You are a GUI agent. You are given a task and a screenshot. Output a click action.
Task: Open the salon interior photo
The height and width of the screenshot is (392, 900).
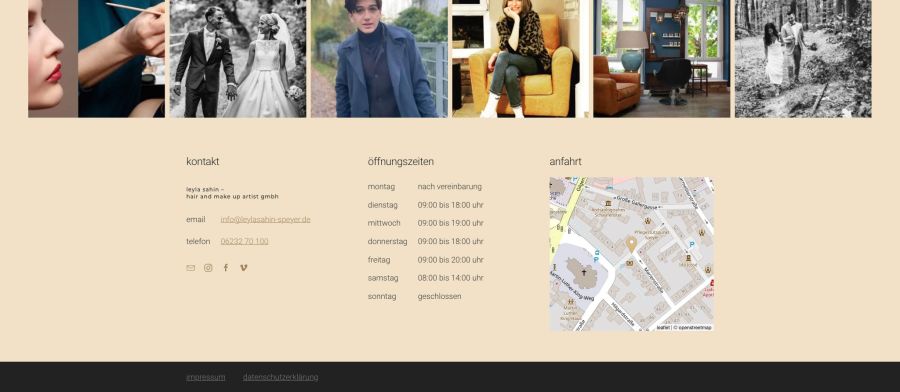[x=662, y=59]
